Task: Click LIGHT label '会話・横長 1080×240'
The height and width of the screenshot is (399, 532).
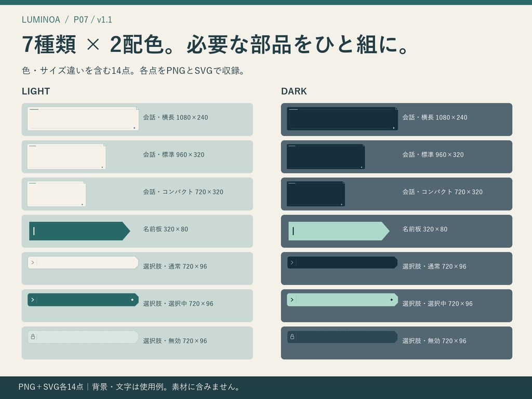Action: pos(176,117)
